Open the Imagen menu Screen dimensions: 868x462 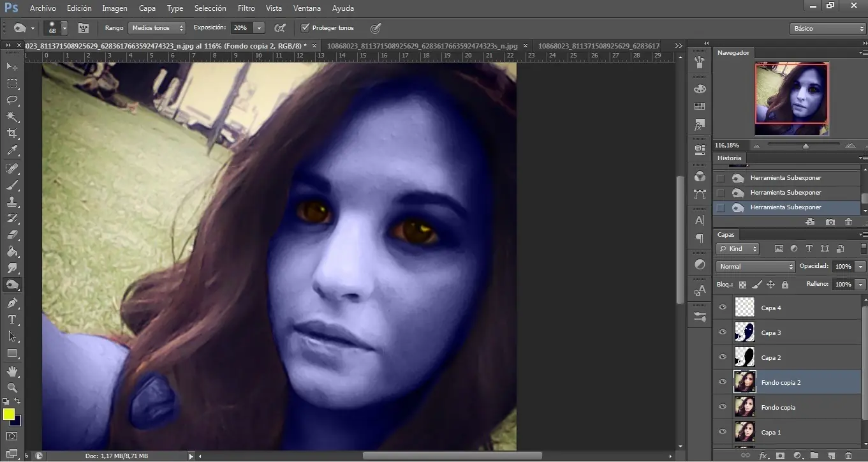click(115, 8)
